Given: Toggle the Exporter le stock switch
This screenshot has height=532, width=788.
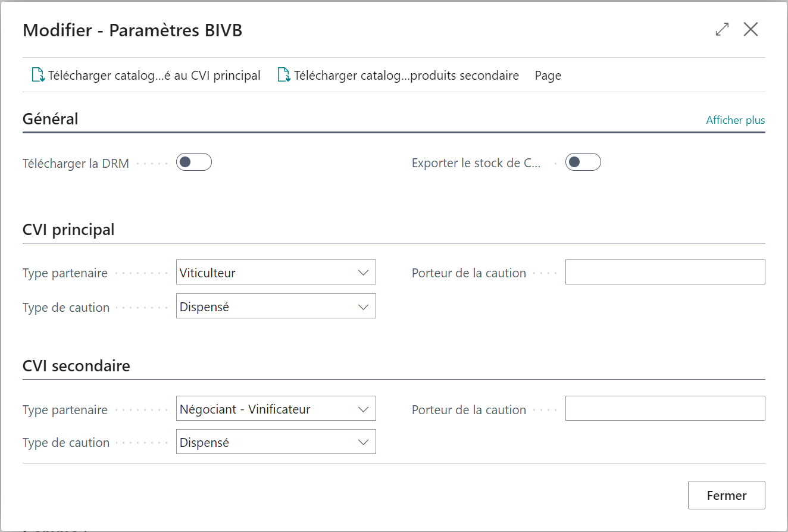Looking at the screenshot, I should click(583, 162).
